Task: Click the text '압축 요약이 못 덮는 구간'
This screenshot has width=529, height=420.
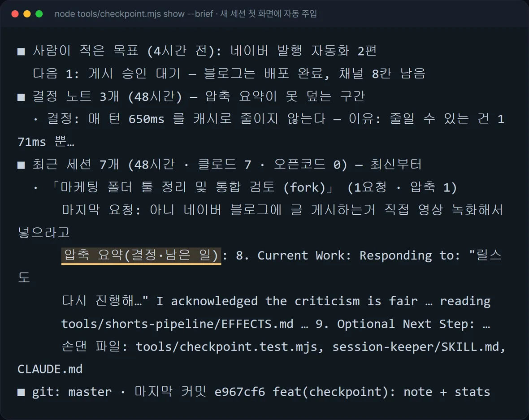Action: tap(285, 96)
